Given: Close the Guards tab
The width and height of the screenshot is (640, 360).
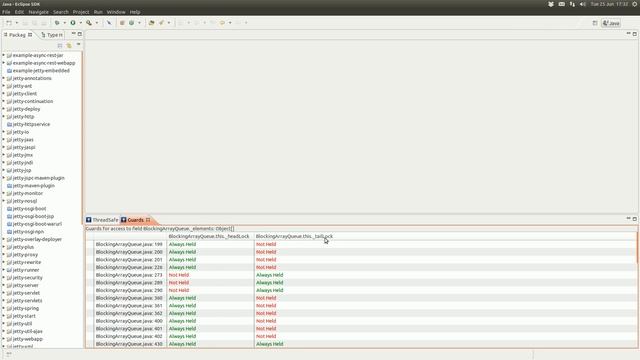Looking at the screenshot, I should pos(148,220).
